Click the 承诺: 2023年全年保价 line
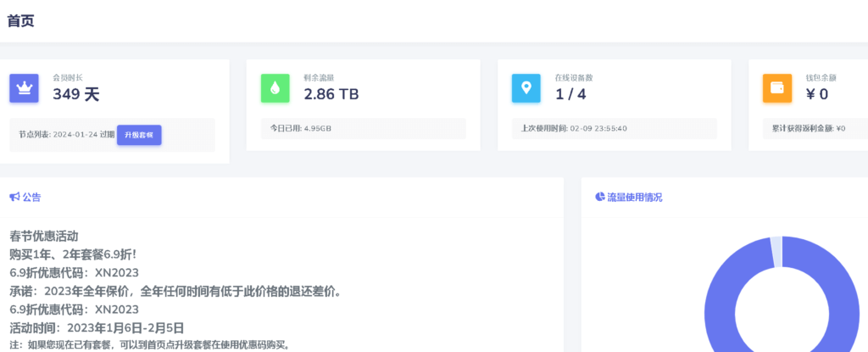Viewport: 868px width, 352px height. (175, 291)
